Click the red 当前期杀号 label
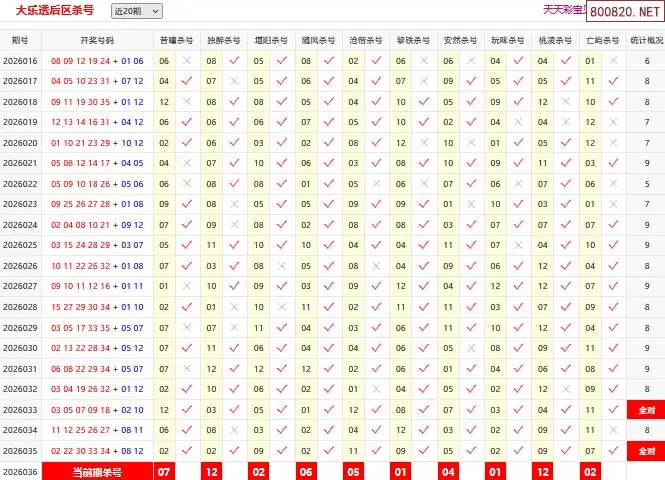 (97, 471)
